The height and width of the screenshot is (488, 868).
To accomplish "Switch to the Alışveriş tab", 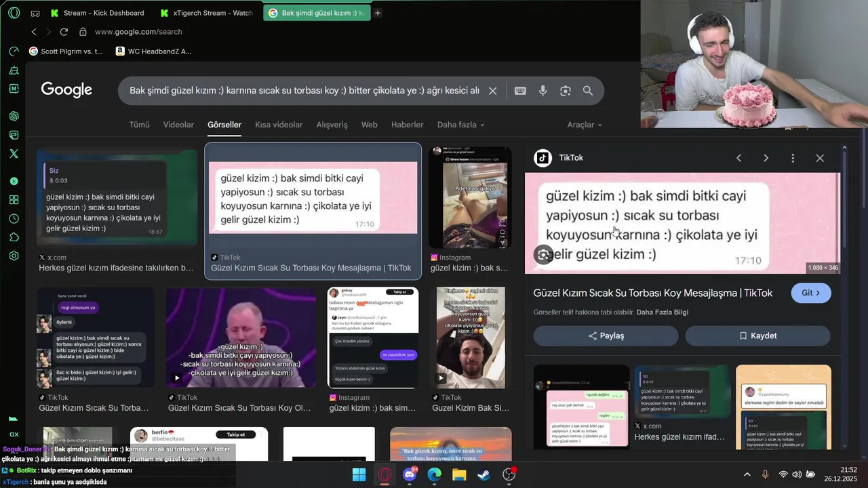I will tap(332, 125).
